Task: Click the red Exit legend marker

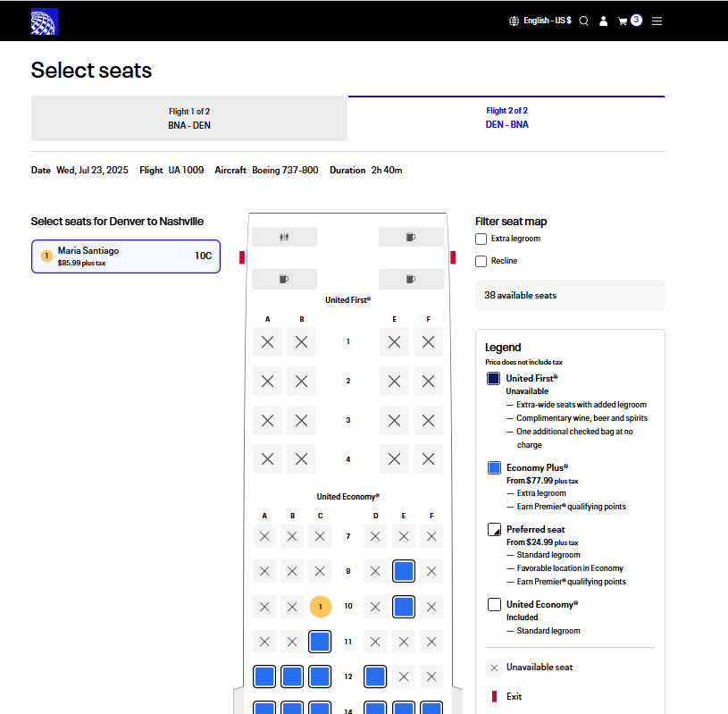Action: (494, 696)
